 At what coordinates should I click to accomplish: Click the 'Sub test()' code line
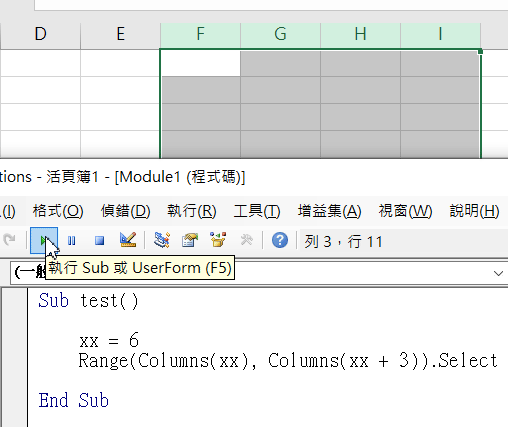point(88,301)
